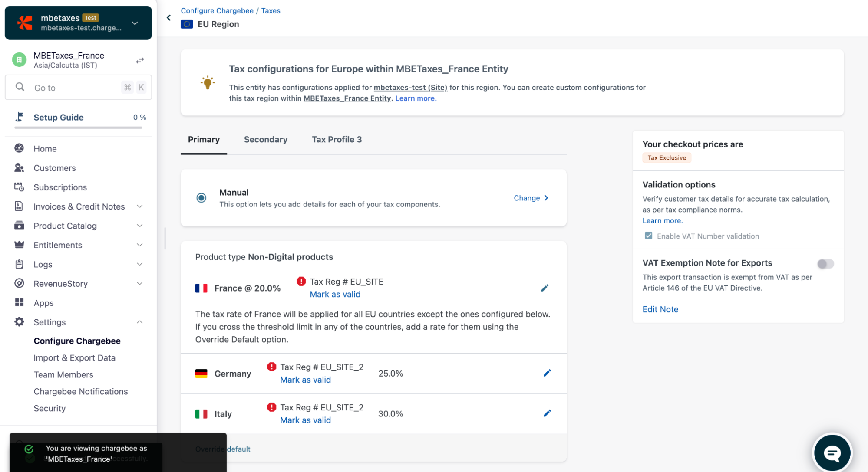Image resolution: width=868 pixels, height=472 pixels.
Task: Click the entity switch arrows icon
Action: pyautogui.click(x=140, y=60)
